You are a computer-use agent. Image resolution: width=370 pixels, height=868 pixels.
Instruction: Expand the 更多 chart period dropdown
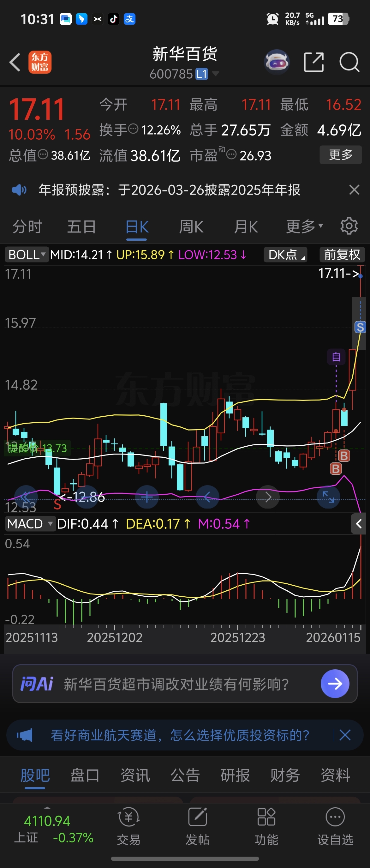pos(304,226)
